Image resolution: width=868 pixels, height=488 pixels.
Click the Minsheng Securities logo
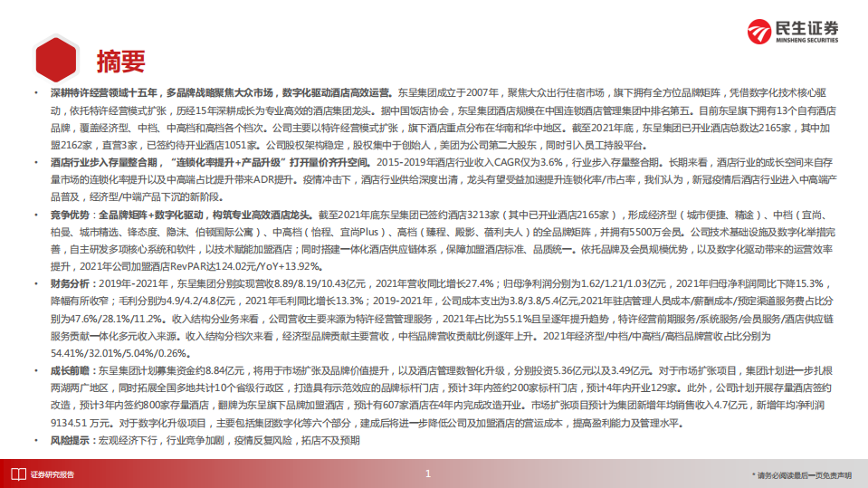792,32
